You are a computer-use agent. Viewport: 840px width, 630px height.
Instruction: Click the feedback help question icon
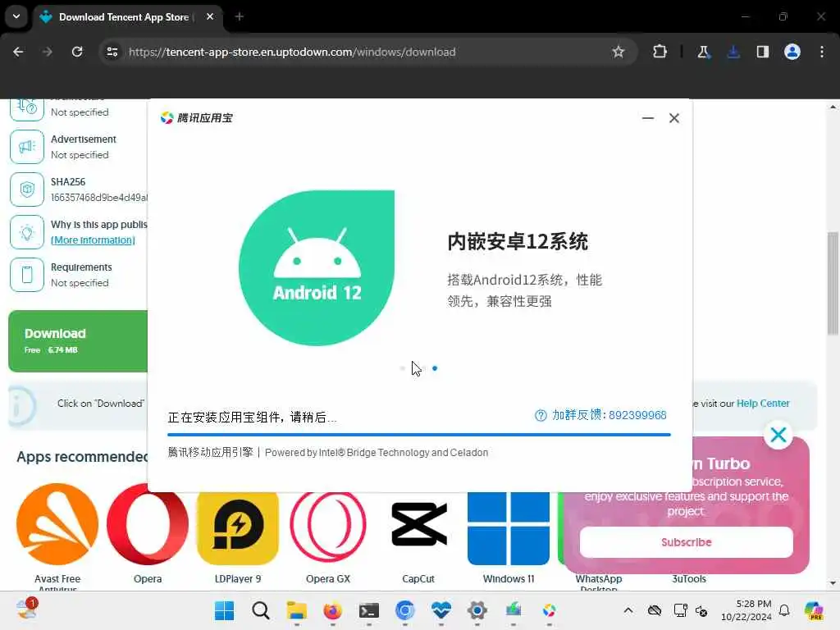point(541,415)
